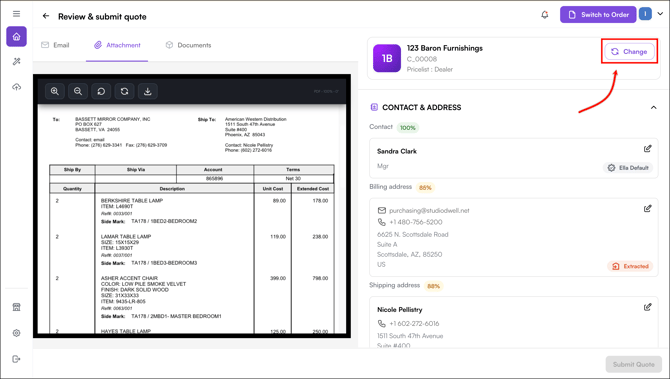
Task: Edit the billing address card
Action: pos(647,209)
